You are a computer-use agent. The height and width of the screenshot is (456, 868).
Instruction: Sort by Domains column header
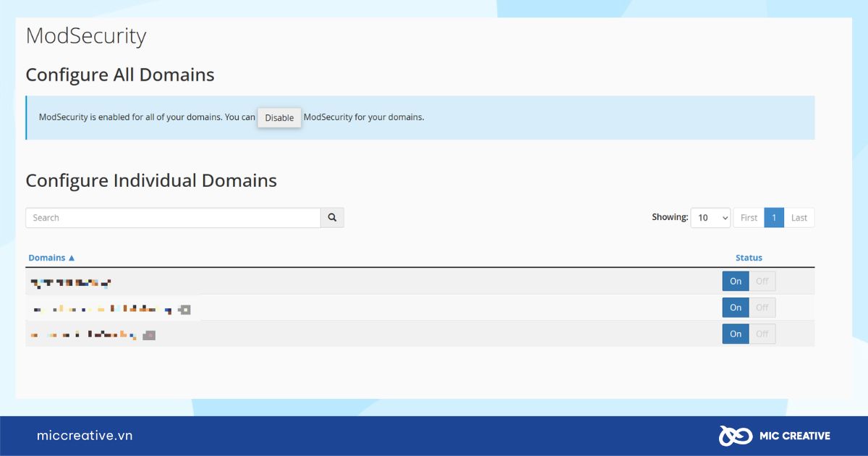click(51, 258)
